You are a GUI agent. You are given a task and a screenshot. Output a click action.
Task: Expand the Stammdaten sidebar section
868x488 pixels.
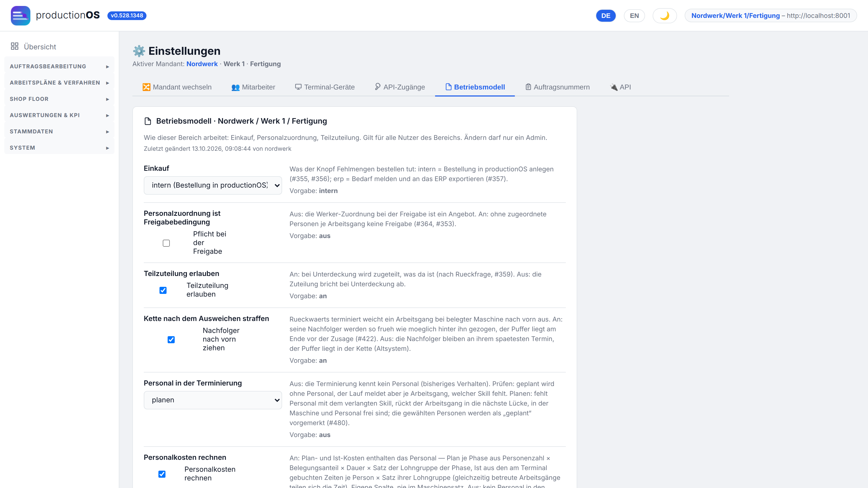click(59, 131)
